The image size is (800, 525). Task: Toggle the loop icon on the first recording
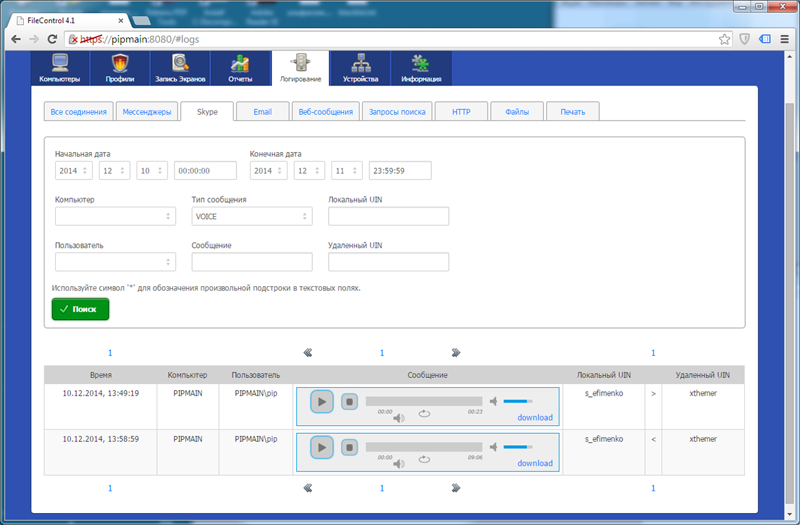(424, 412)
